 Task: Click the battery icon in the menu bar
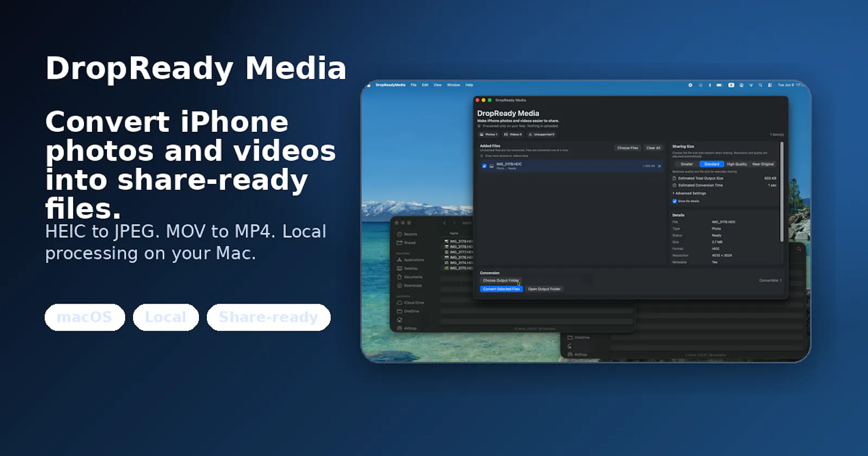(x=719, y=85)
